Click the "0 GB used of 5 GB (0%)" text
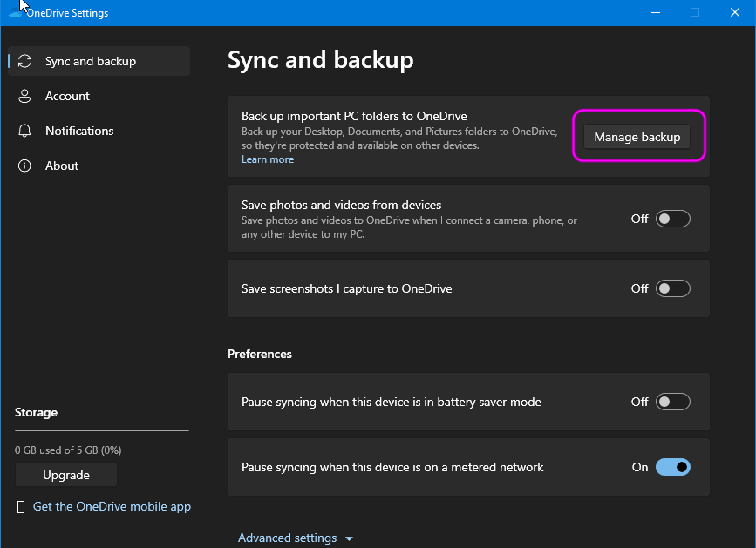Image resolution: width=756 pixels, height=548 pixels. 68,450
